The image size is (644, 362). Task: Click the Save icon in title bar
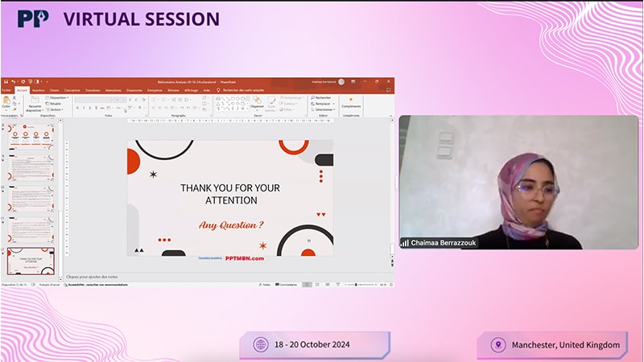(x=5, y=81)
